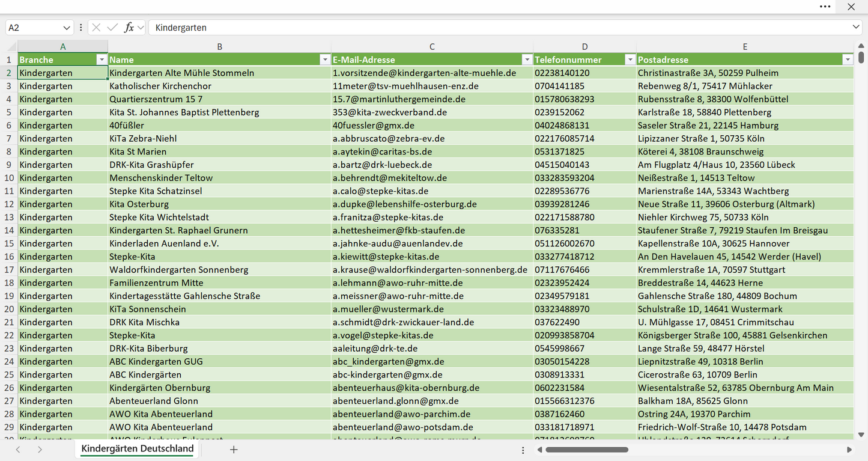Open the E-Mail-Adresse filter dropdown
The height and width of the screenshot is (461, 868).
527,60
